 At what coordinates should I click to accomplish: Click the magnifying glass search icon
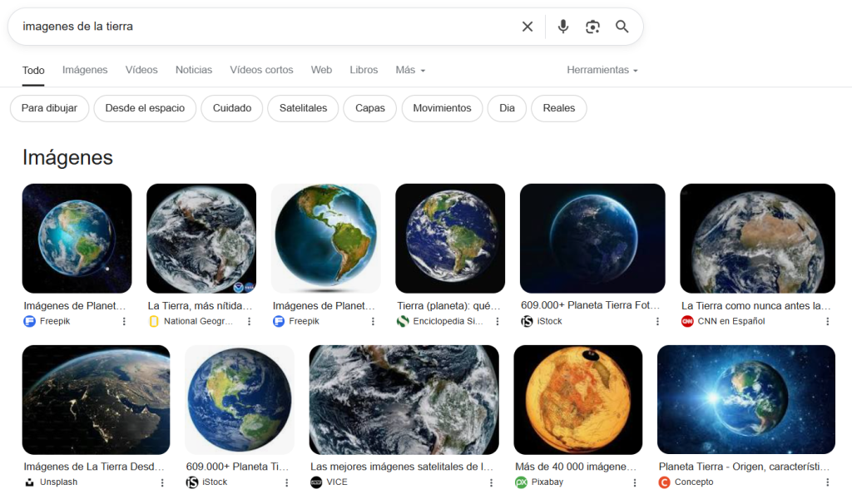pyautogui.click(x=622, y=27)
